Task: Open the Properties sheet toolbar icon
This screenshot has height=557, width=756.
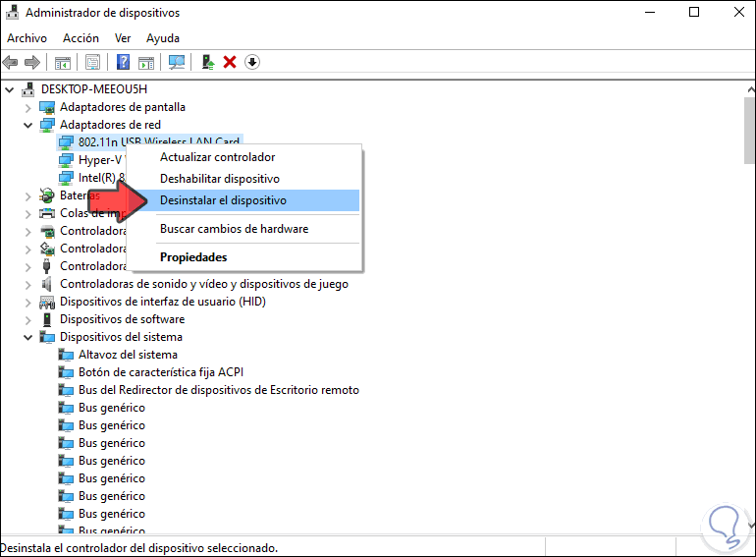Action: coord(92,62)
